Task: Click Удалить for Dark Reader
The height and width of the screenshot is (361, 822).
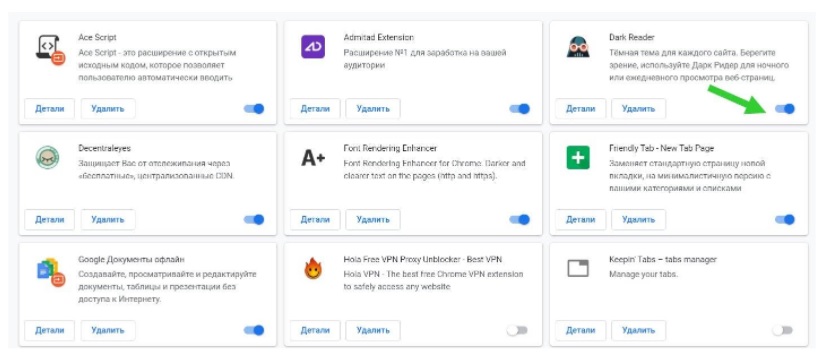Action: (x=639, y=109)
